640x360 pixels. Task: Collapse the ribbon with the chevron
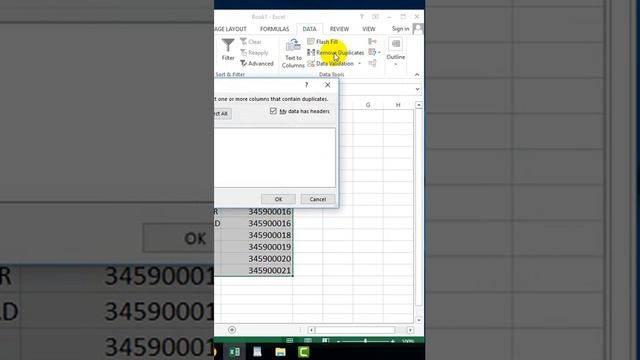coord(417,74)
